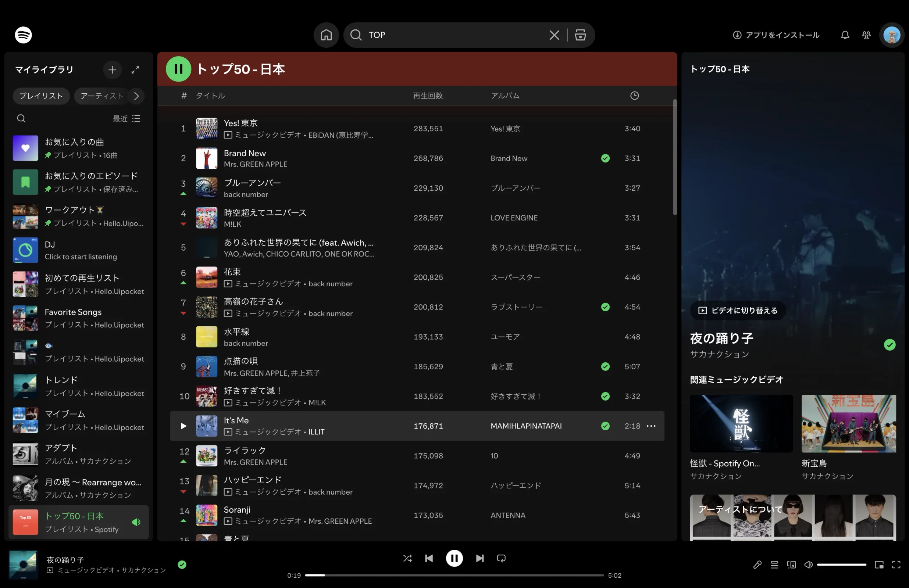
Task: Go to Home with the house icon
Action: click(x=326, y=35)
